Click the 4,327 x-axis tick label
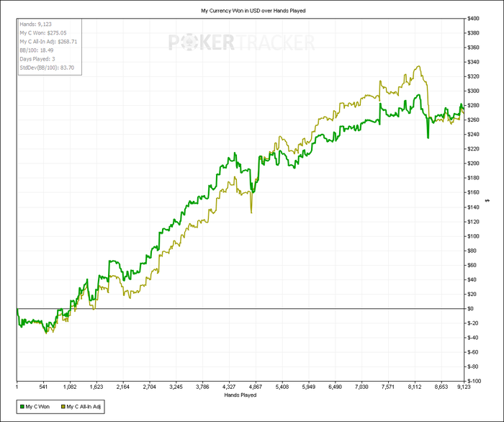The height and width of the screenshot is (422, 504). click(x=229, y=387)
